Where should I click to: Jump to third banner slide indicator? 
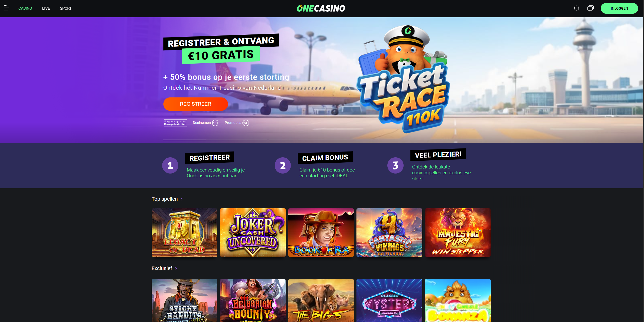[427, 140]
